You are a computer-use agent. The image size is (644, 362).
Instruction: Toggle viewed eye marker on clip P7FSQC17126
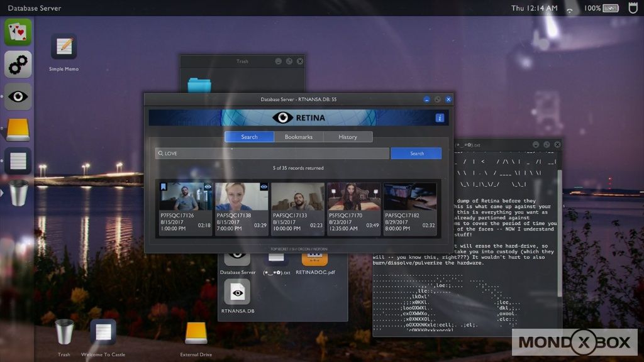pyautogui.click(x=208, y=187)
